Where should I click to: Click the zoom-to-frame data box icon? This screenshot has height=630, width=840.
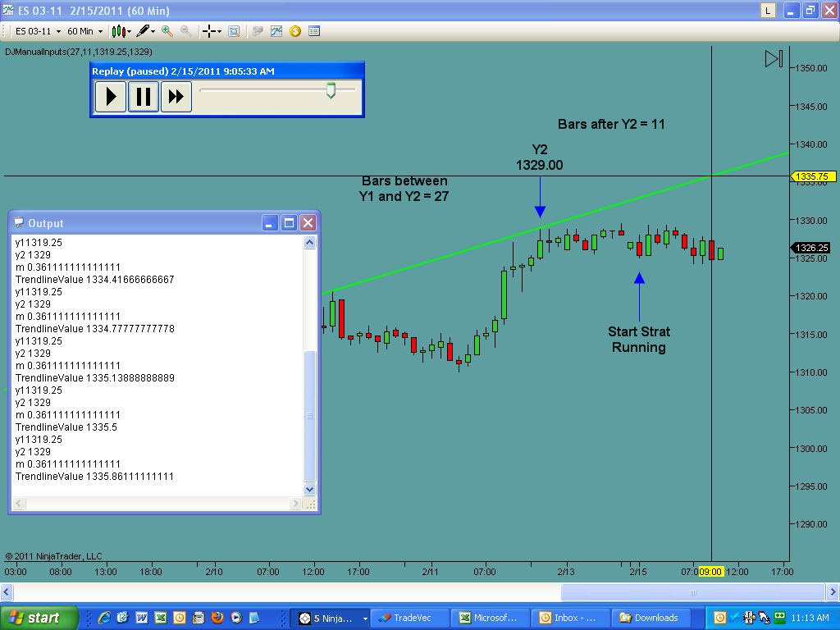pyautogui.click(x=234, y=32)
